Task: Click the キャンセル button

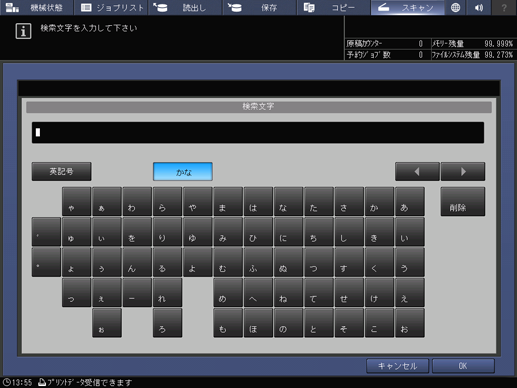Action: tap(397, 366)
